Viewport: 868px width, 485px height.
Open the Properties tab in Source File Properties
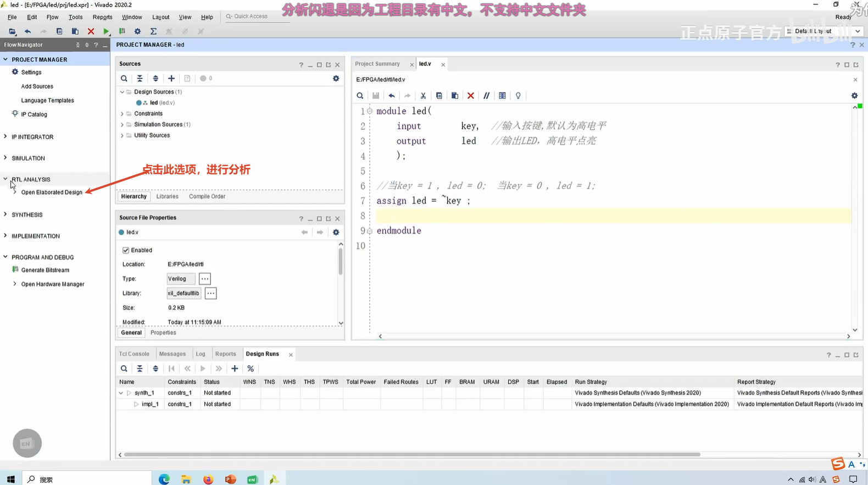coord(163,333)
